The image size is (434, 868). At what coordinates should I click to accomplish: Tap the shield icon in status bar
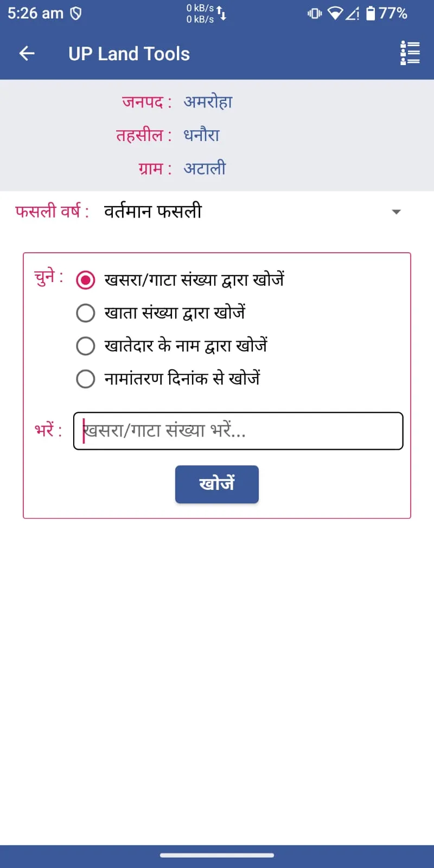(76, 13)
